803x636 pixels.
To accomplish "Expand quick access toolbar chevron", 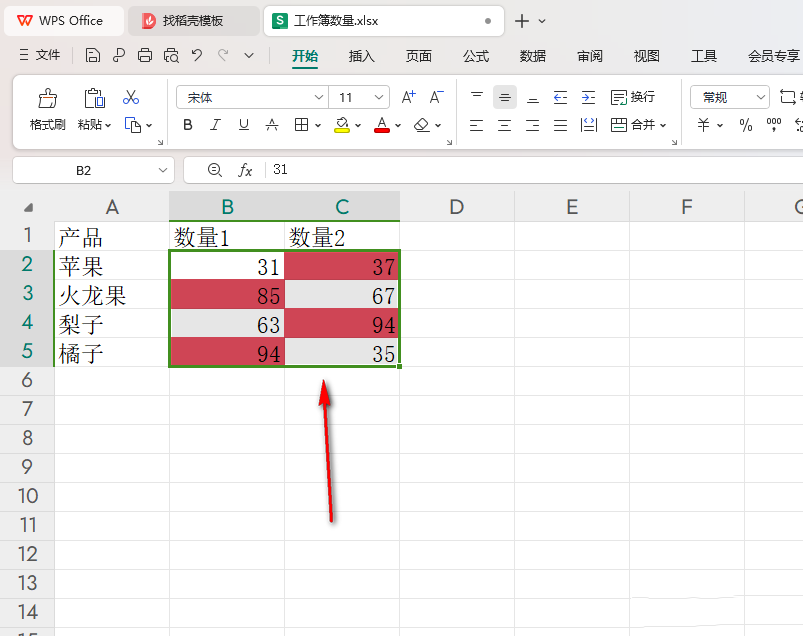I will 249,55.
